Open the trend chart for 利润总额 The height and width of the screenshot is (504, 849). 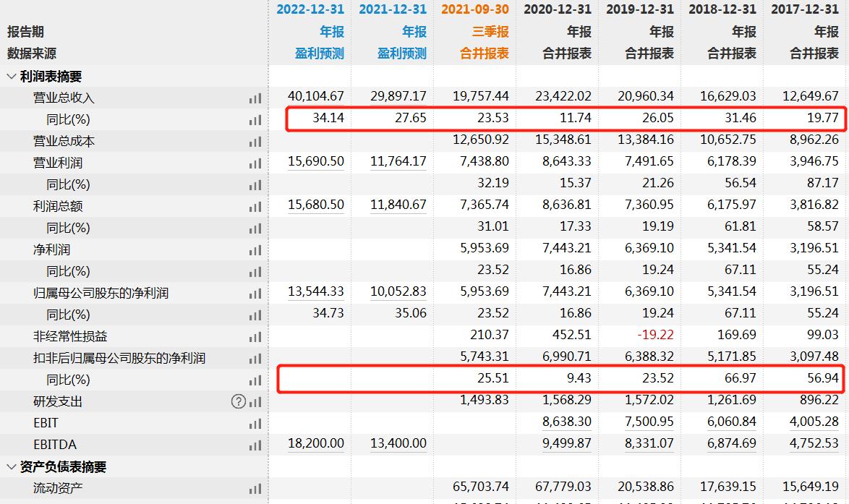(x=255, y=205)
